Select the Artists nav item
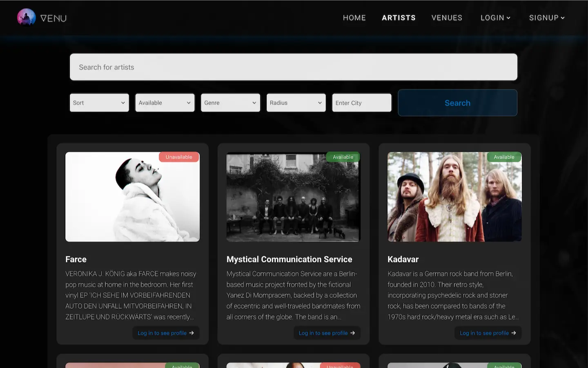This screenshot has height=368, width=588. pyautogui.click(x=399, y=18)
